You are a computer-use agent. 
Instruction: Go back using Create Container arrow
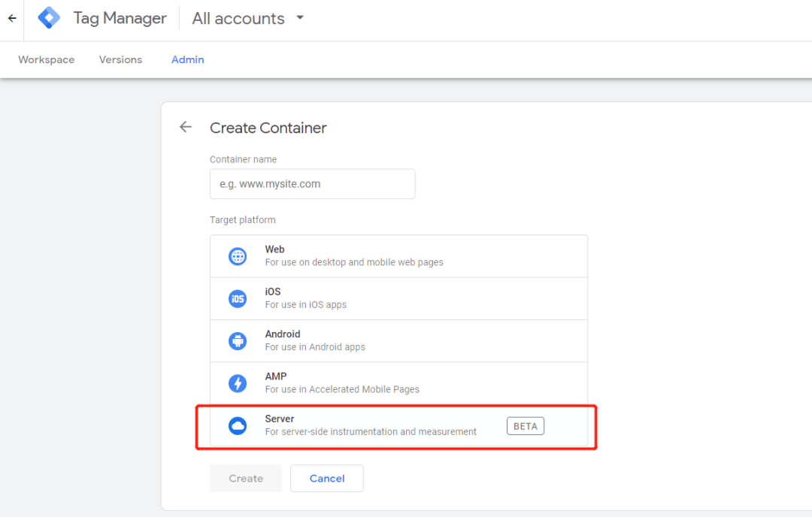pyautogui.click(x=186, y=127)
